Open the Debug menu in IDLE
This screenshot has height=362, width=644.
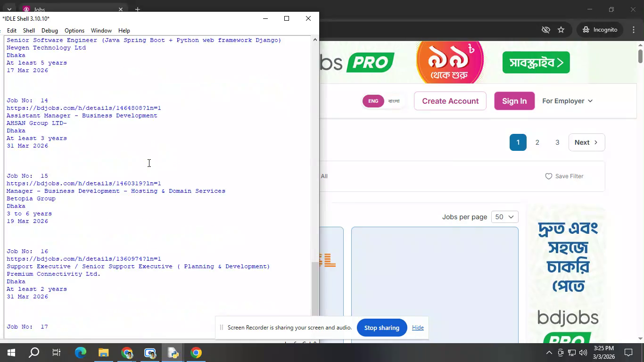pos(50,31)
